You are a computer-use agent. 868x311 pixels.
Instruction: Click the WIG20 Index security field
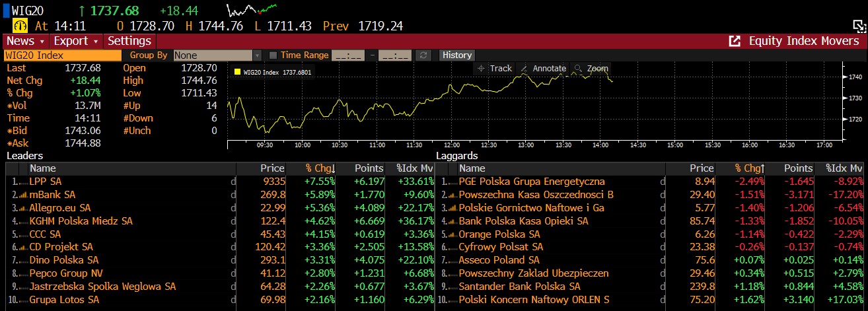click(63, 55)
